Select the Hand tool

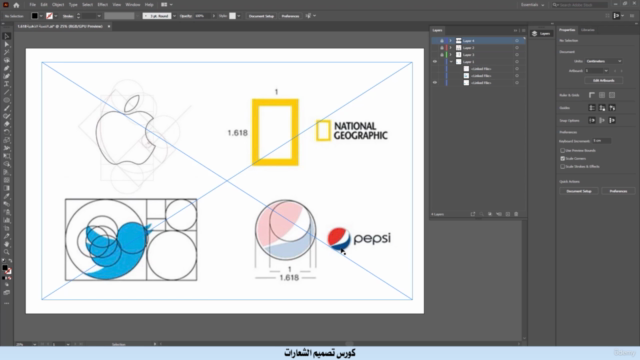[x=7, y=244]
